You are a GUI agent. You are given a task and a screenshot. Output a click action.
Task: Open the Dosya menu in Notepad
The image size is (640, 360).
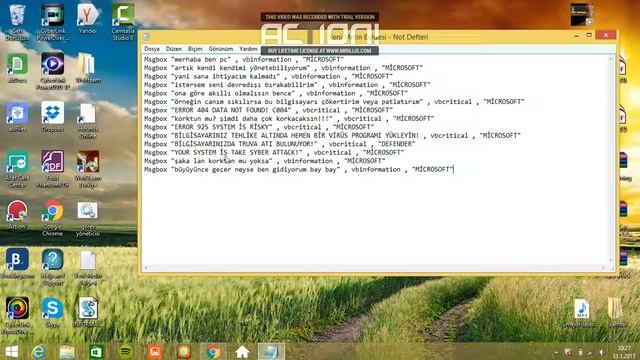click(x=152, y=49)
